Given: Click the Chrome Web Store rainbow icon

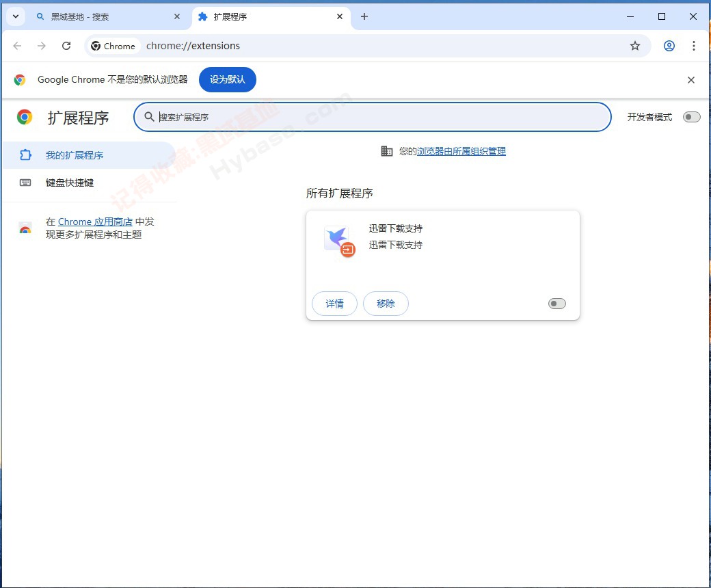Looking at the screenshot, I should 25,228.
